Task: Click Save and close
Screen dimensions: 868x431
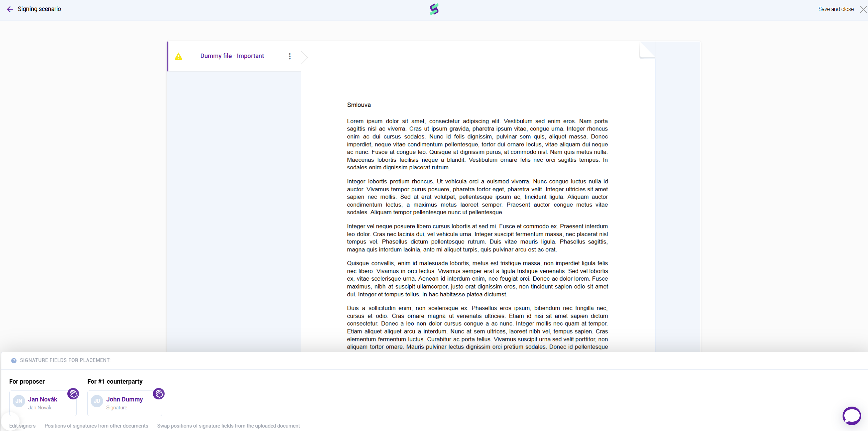Action: coord(836,9)
